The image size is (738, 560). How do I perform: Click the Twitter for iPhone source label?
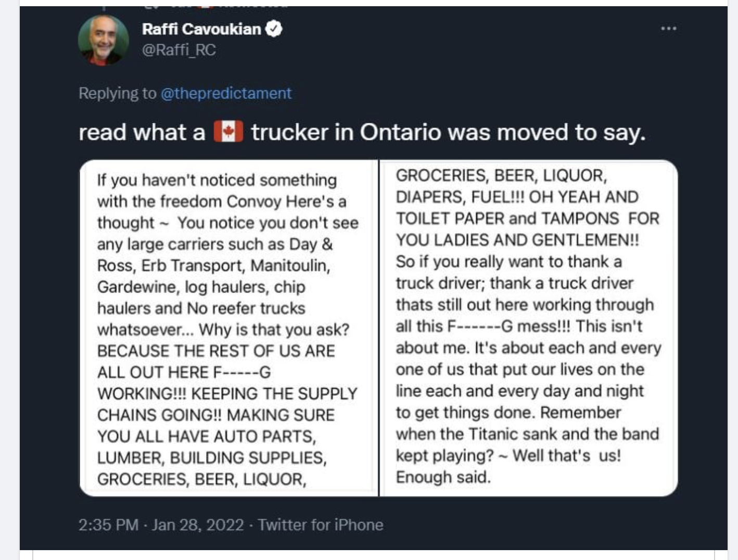[321, 525]
